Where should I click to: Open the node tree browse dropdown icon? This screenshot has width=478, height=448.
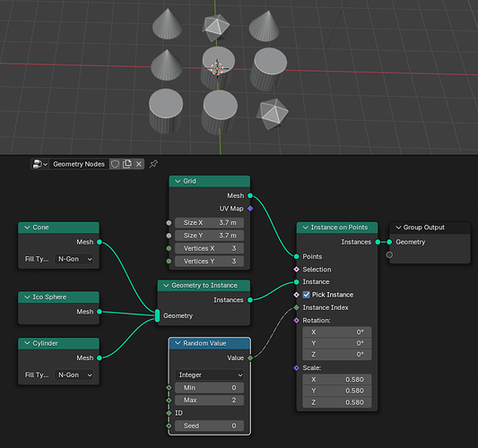click(x=40, y=164)
